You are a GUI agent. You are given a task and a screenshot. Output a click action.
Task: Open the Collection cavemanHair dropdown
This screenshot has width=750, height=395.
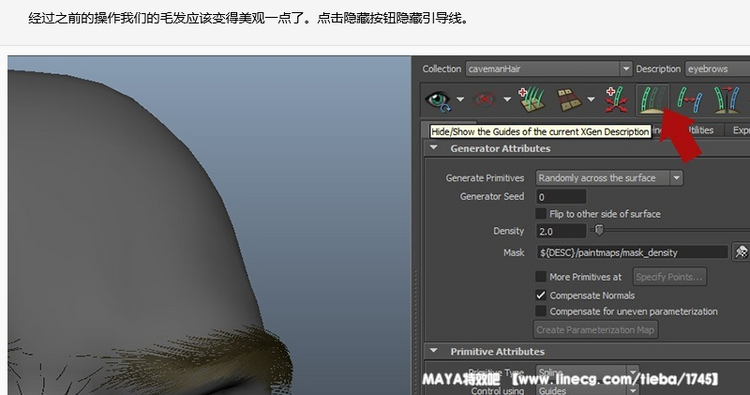pos(549,69)
